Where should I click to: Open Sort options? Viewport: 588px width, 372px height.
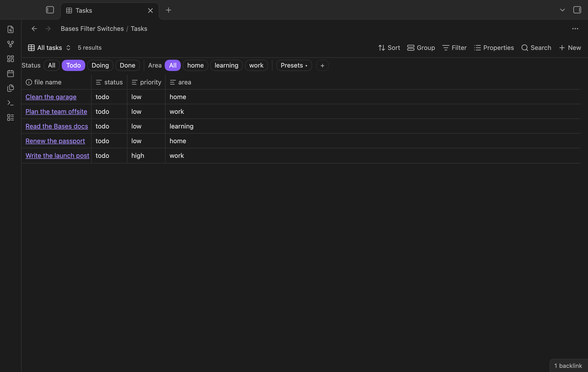point(389,47)
